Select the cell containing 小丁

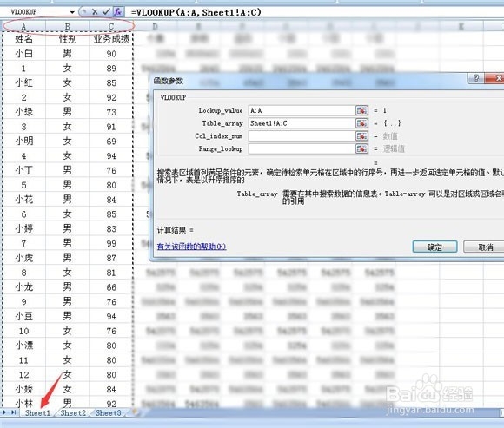pos(23,170)
